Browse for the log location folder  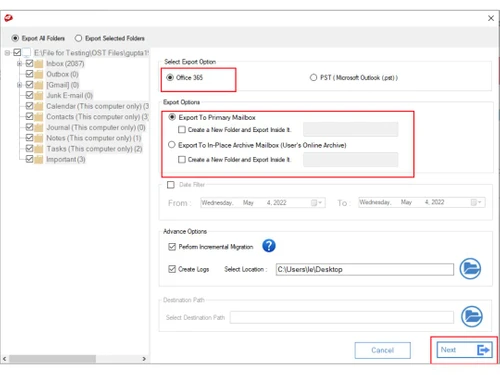point(470,269)
